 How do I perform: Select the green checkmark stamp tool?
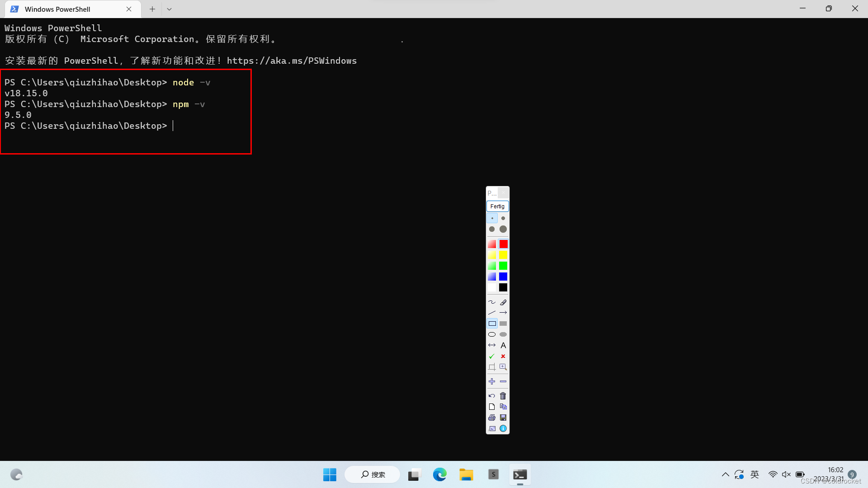click(x=492, y=356)
